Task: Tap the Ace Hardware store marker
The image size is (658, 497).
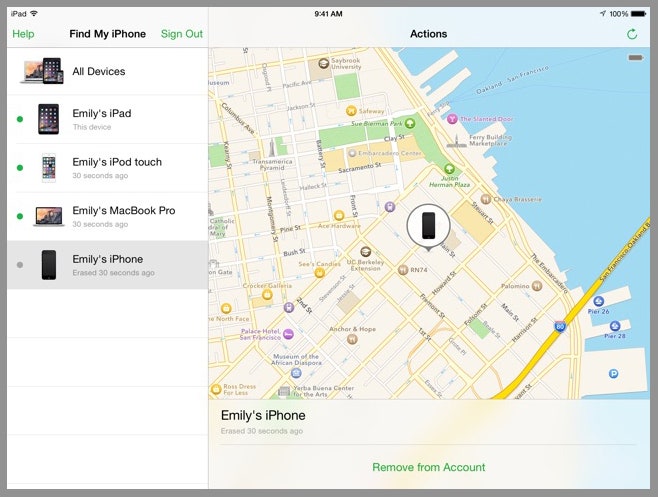Action: tap(339, 215)
